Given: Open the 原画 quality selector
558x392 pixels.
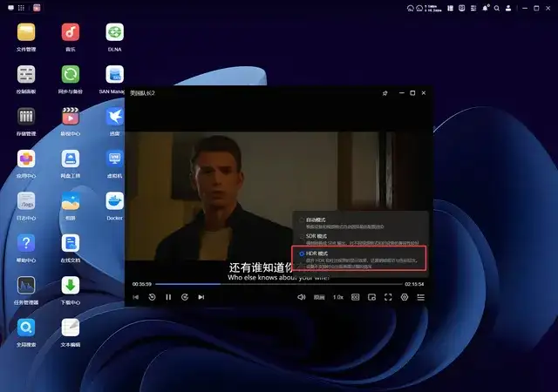Looking at the screenshot, I should point(319,297).
